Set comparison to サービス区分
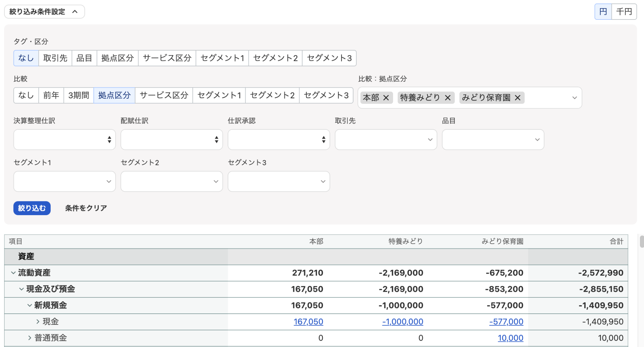The height and width of the screenshot is (347, 644). 164,95
